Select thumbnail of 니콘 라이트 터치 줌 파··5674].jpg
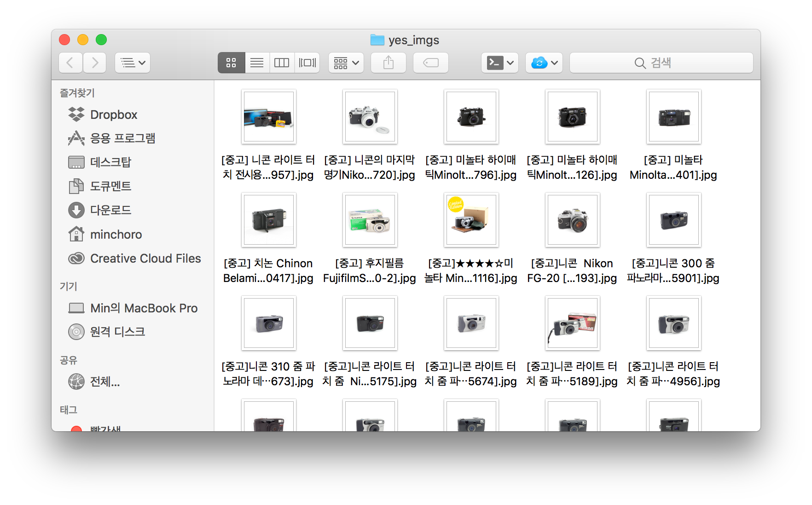This screenshot has height=505, width=812. pos(471,323)
